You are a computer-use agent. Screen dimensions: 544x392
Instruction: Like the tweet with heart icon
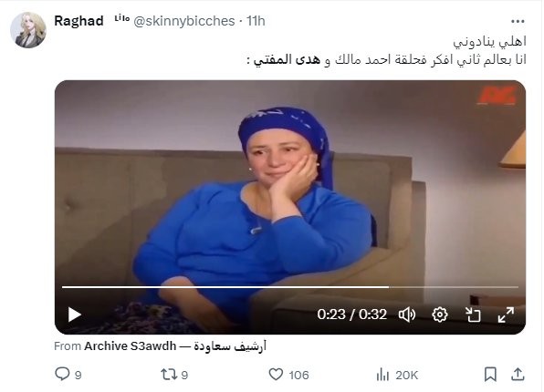pos(288,375)
